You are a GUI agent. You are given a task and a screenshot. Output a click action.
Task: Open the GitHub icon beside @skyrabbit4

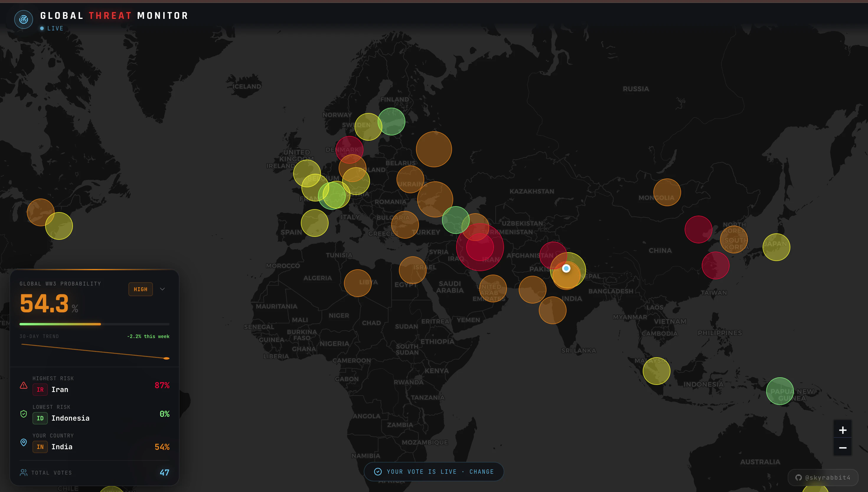pyautogui.click(x=798, y=478)
